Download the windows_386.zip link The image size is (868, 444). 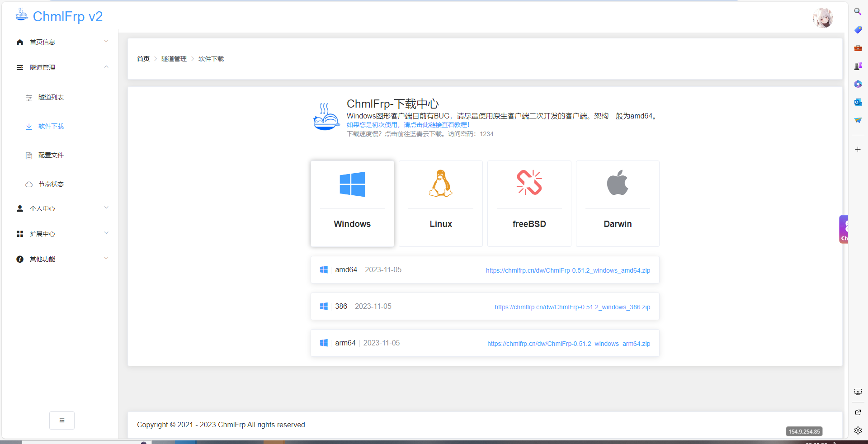572,307
